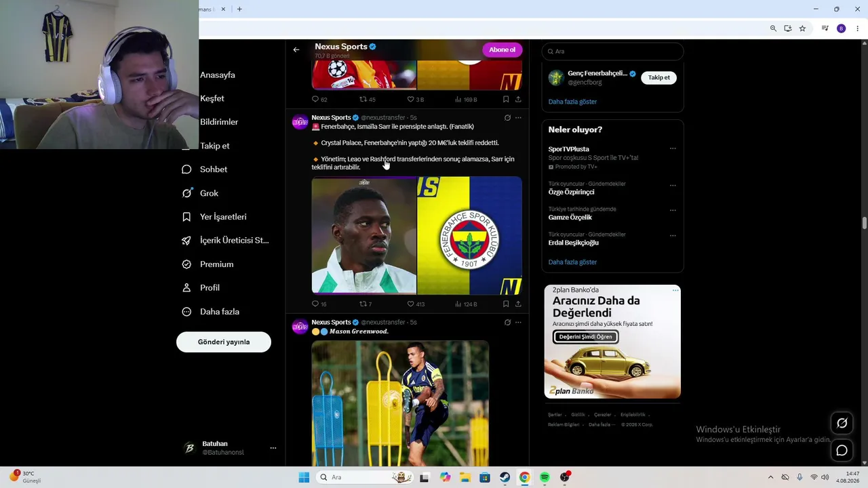Launch Steam from the taskbar
The width and height of the screenshot is (868, 488).
(505, 477)
